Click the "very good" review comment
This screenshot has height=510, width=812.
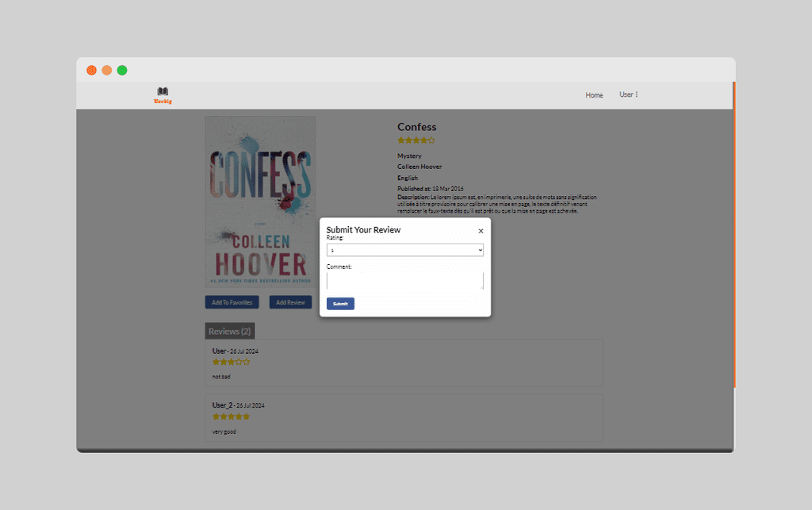(x=224, y=431)
